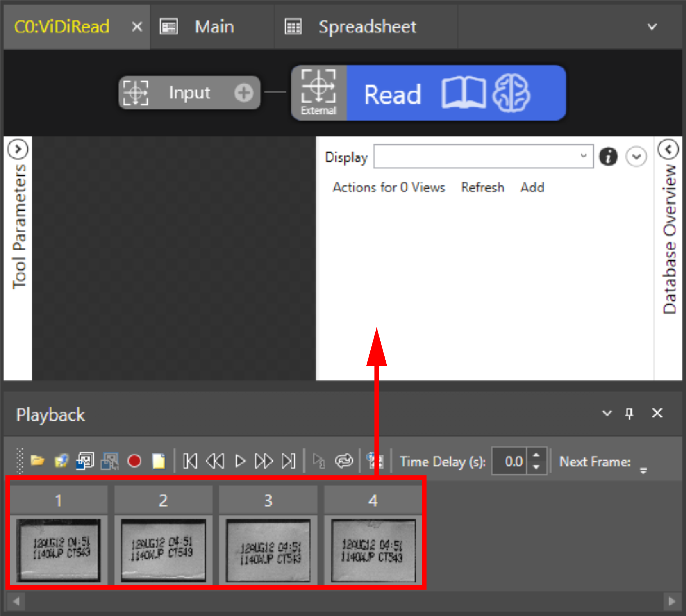Switch to the Main tab
Image resolution: width=686 pixels, height=616 pixels.
214,27
